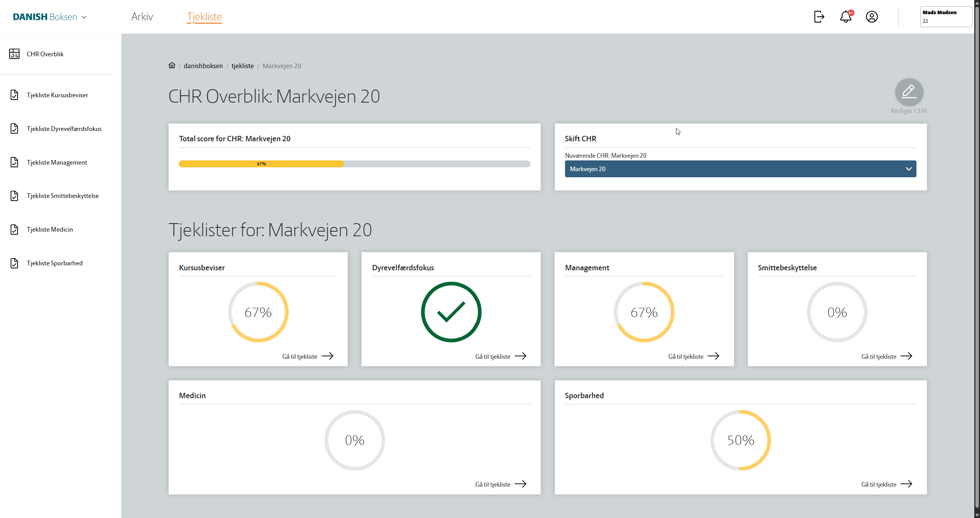980x518 pixels.
Task: Open the notifications bell
Action: pyautogui.click(x=846, y=17)
